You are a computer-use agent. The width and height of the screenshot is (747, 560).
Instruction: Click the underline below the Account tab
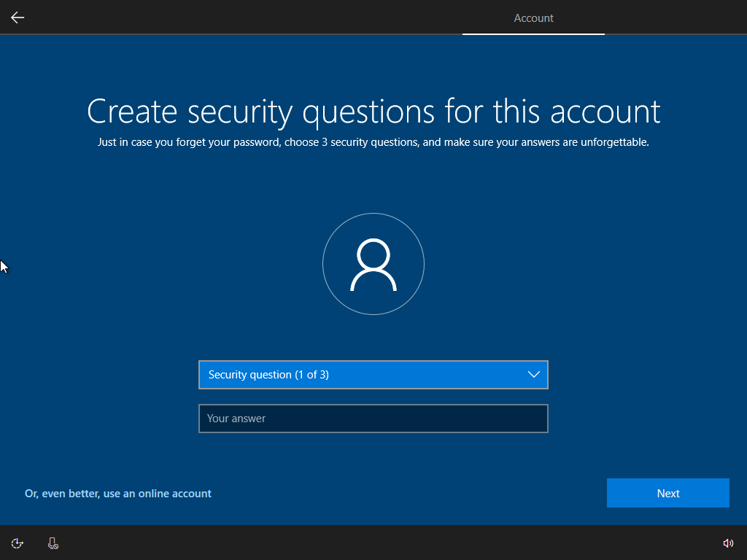[533, 34]
